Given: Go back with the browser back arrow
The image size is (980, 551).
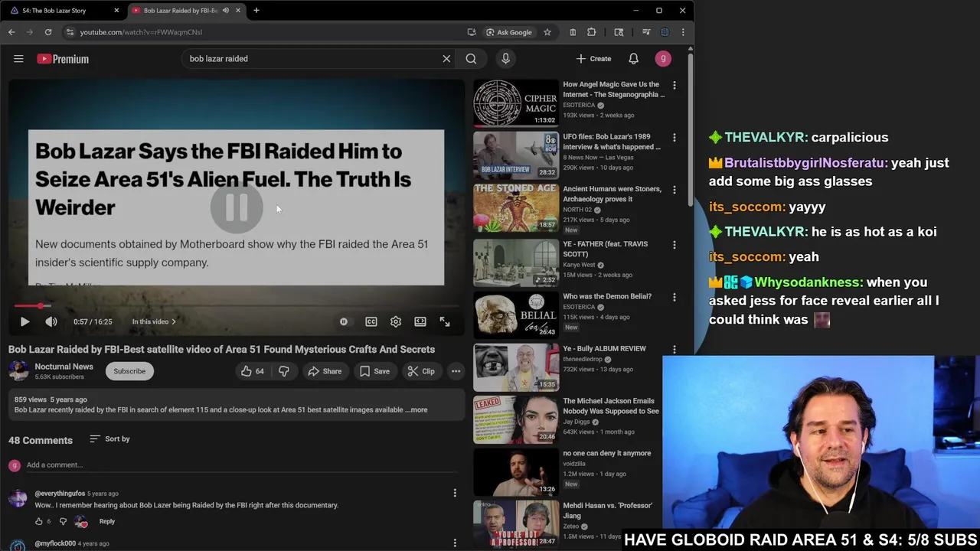Looking at the screenshot, I should coord(11,32).
